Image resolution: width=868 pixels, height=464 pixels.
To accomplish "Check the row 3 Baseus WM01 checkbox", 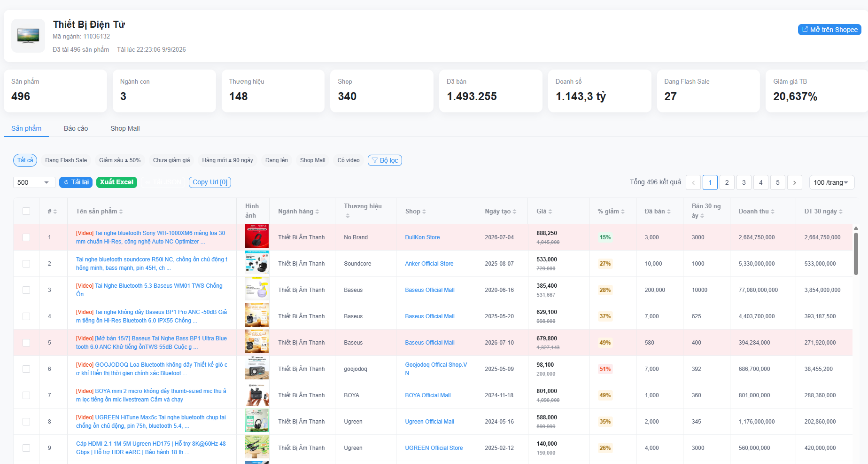I will 26,290.
